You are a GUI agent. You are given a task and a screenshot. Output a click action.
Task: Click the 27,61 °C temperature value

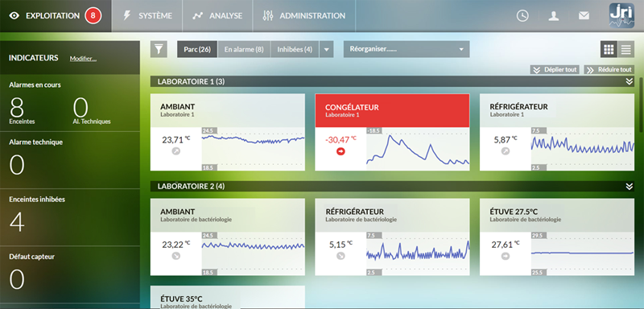click(x=506, y=245)
